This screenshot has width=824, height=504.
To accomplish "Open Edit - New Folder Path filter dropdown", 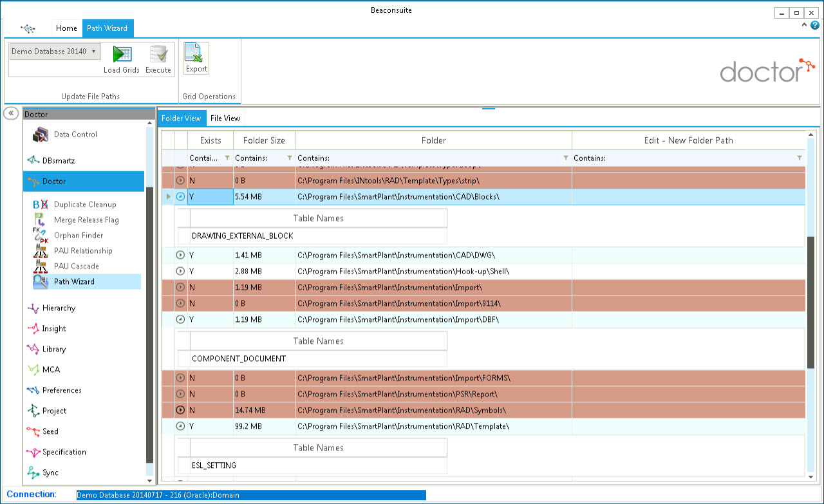I will tap(799, 158).
